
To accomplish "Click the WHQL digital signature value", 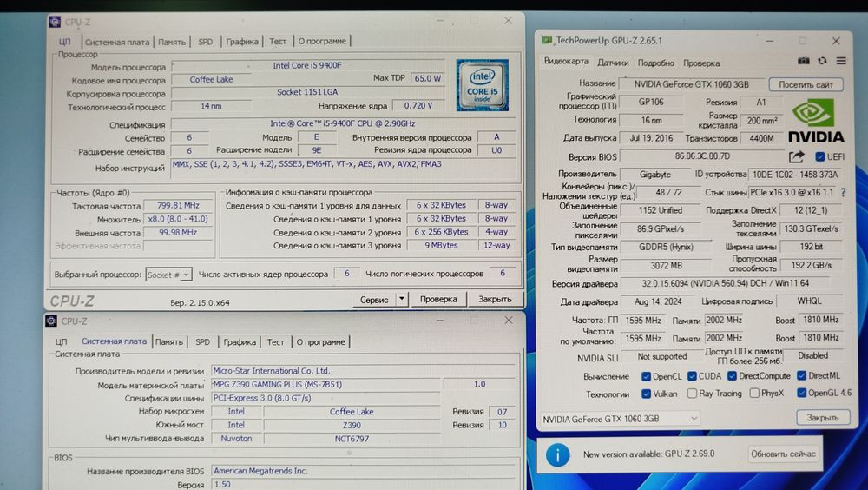I will point(809,301).
